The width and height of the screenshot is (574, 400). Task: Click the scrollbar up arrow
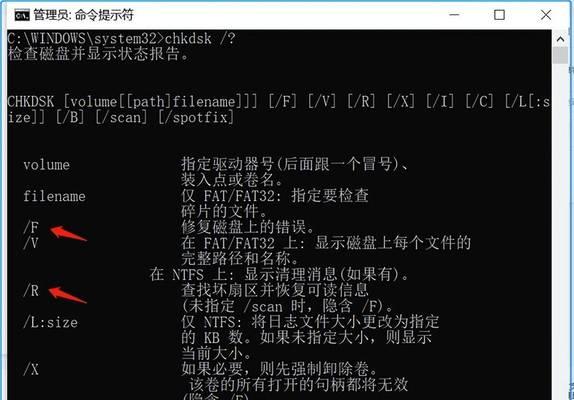(560, 39)
